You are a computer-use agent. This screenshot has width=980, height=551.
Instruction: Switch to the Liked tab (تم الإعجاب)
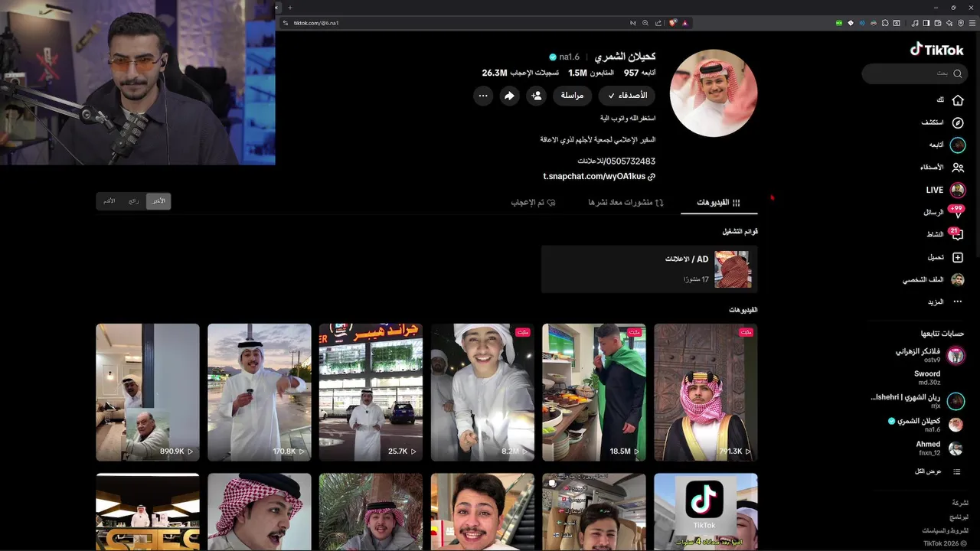pos(533,202)
